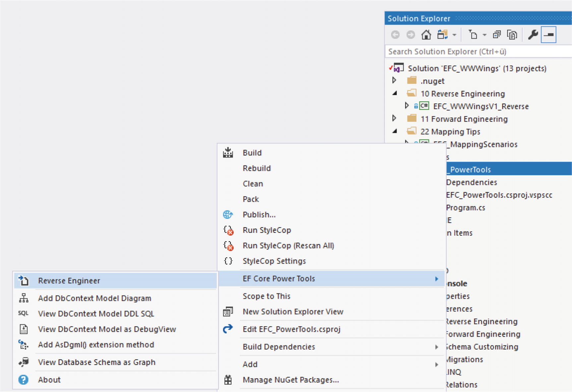The width and height of the screenshot is (572, 392).
Task: Click the Home icon in Solution Explorer
Action: coord(426,35)
